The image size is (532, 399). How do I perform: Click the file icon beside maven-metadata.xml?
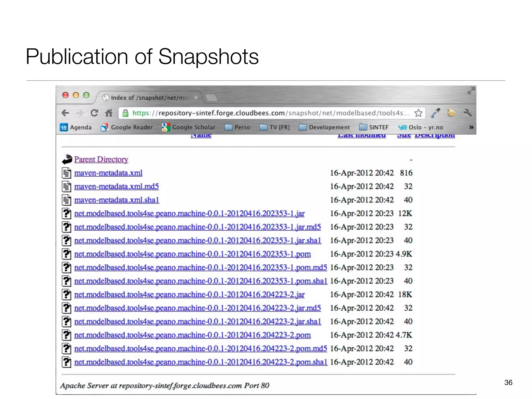pyautogui.click(x=66, y=173)
